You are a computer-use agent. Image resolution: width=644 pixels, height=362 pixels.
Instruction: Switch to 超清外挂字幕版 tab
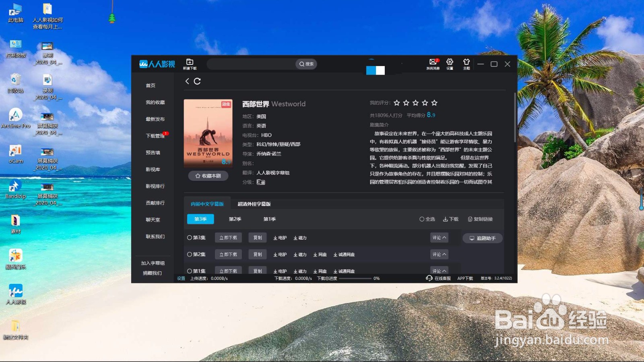254,204
